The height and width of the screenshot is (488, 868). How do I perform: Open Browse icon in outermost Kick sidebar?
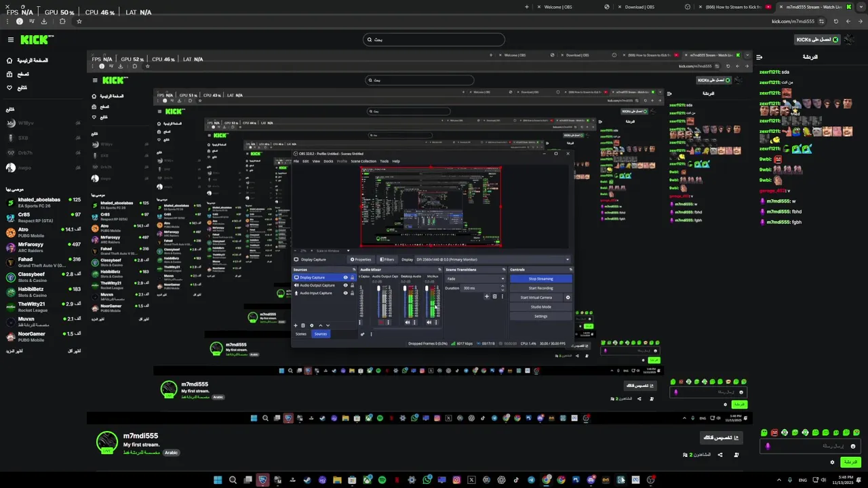point(9,74)
